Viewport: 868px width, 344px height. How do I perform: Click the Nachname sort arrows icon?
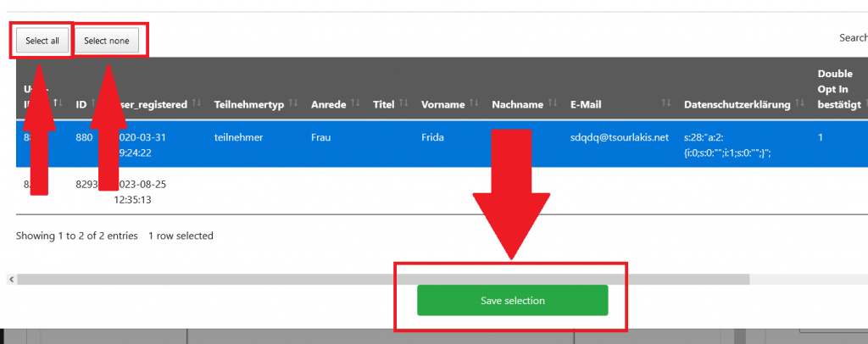click(x=553, y=104)
